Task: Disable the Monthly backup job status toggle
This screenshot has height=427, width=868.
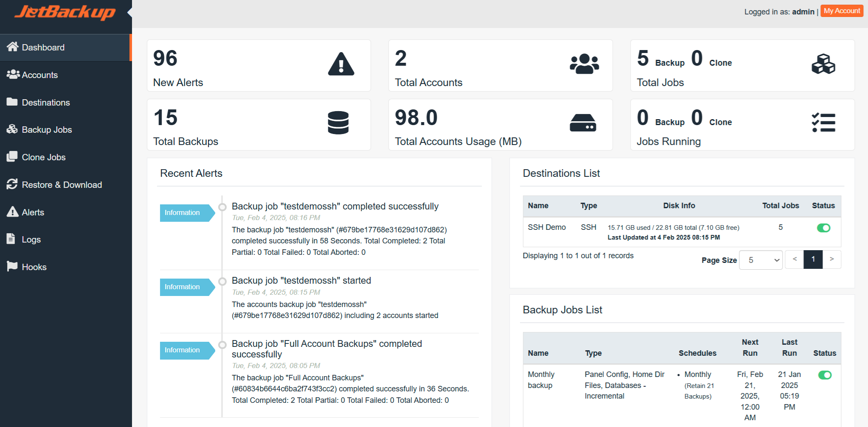Action: 825,375
